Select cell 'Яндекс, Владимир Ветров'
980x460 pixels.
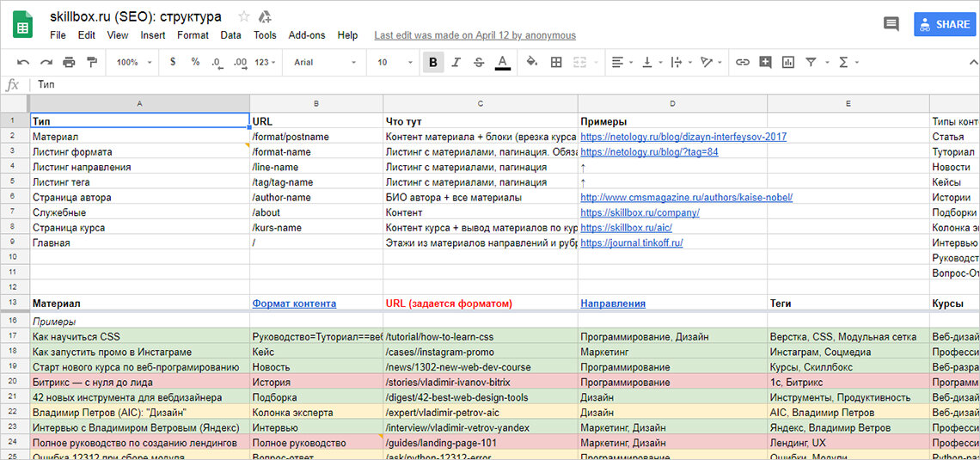click(848, 428)
